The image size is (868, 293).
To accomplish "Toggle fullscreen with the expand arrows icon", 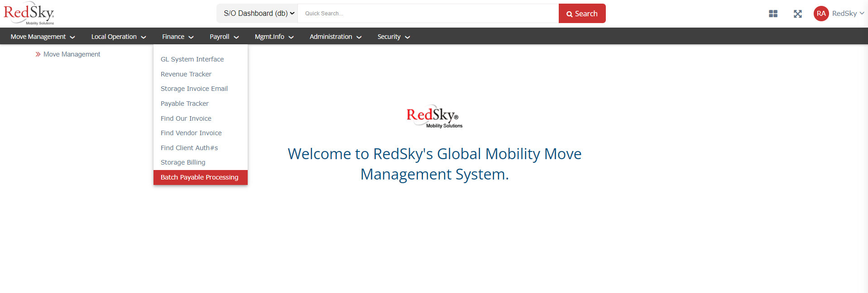I will 798,14.
